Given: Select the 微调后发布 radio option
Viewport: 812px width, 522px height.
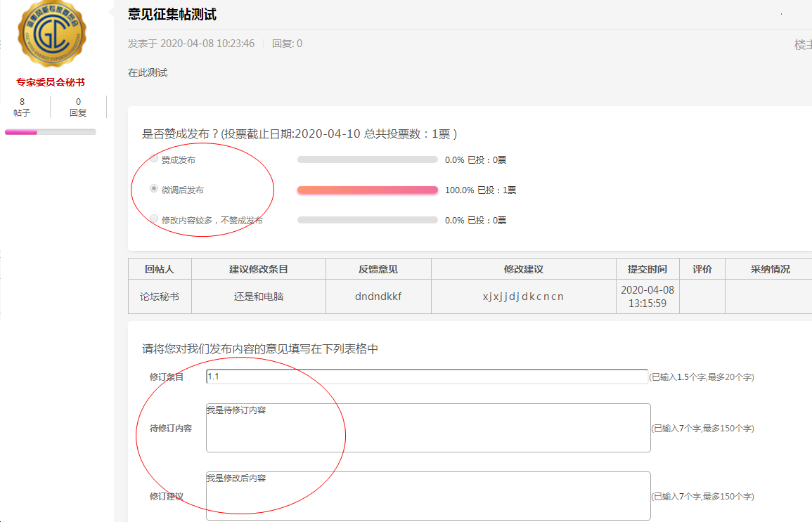Looking at the screenshot, I should 154,190.
